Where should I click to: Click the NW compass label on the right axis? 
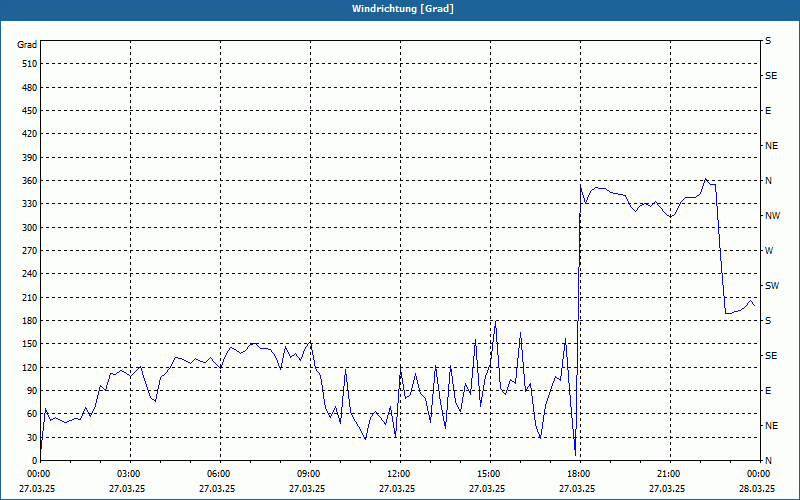click(772, 216)
